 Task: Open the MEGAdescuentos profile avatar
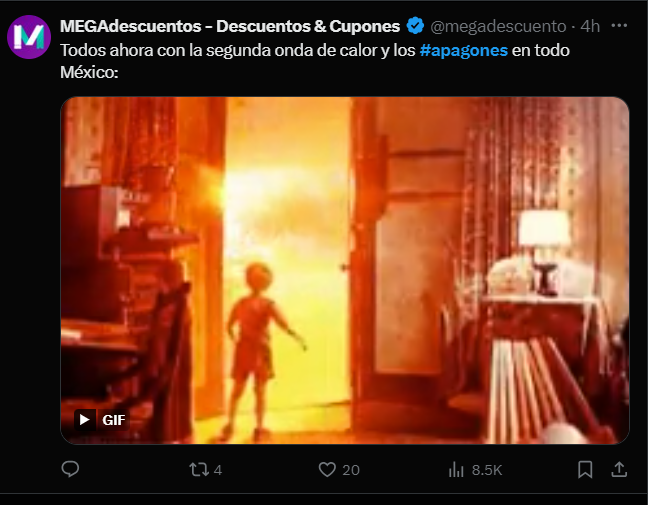(29, 37)
